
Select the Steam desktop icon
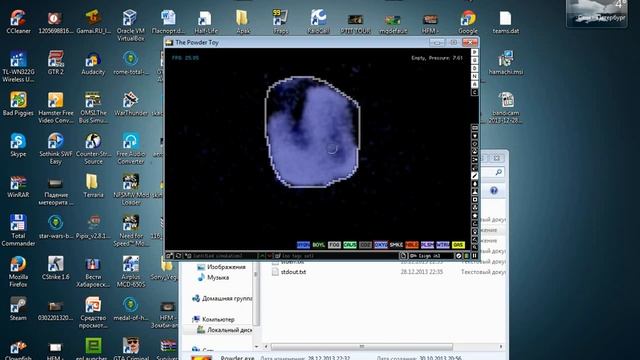(18, 309)
